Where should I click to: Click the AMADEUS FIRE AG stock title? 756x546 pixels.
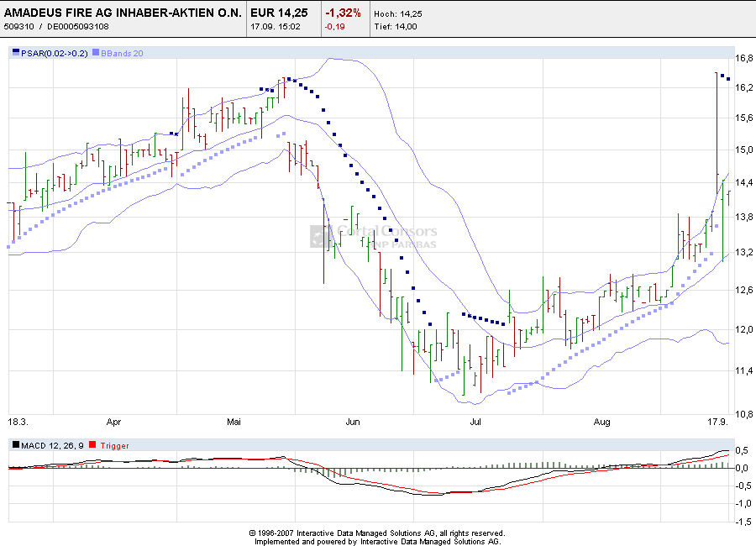point(123,13)
